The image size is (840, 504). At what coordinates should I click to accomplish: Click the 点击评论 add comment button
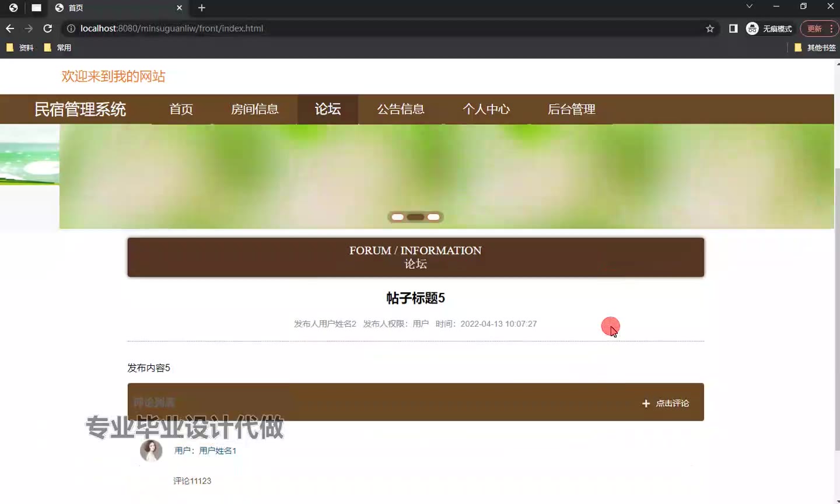[x=666, y=403]
